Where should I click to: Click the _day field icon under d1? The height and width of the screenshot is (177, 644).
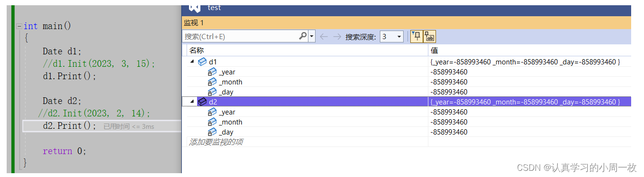pos(212,92)
